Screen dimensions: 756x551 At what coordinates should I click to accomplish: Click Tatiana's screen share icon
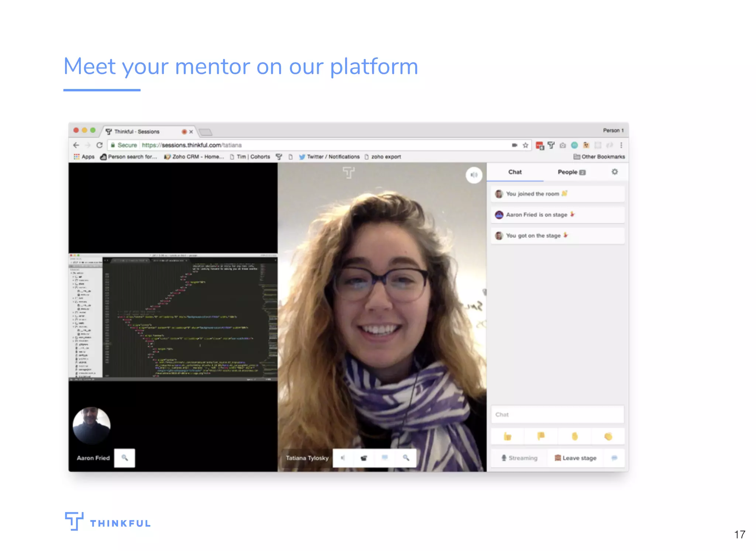(x=385, y=458)
